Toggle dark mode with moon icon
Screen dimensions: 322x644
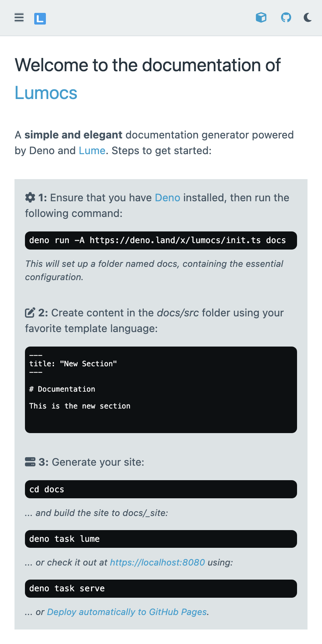[x=308, y=18]
